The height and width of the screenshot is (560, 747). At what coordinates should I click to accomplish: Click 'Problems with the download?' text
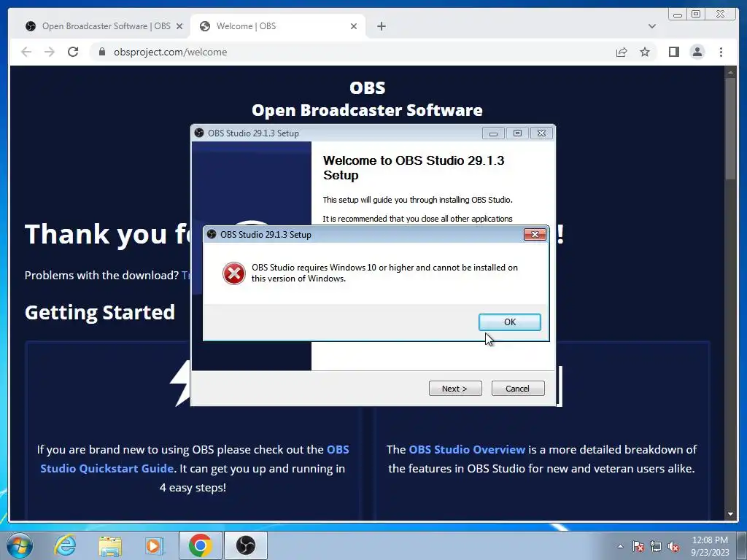tap(101, 275)
